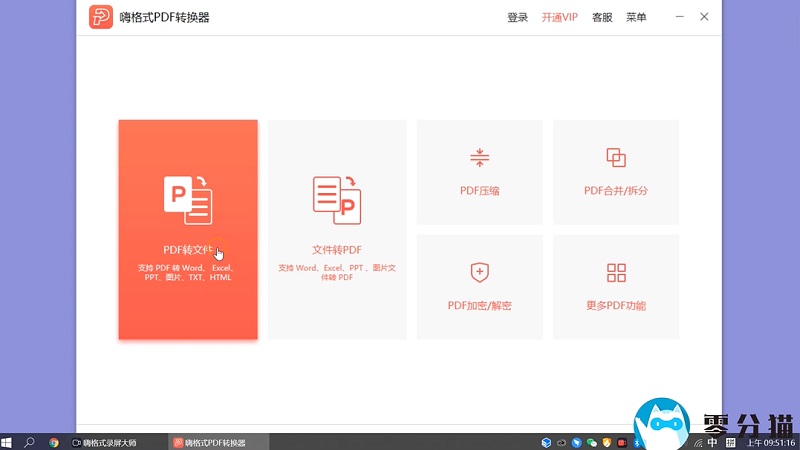The height and width of the screenshot is (450, 800).
Task: Click the blue cube tray icon
Action: (546, 442)
